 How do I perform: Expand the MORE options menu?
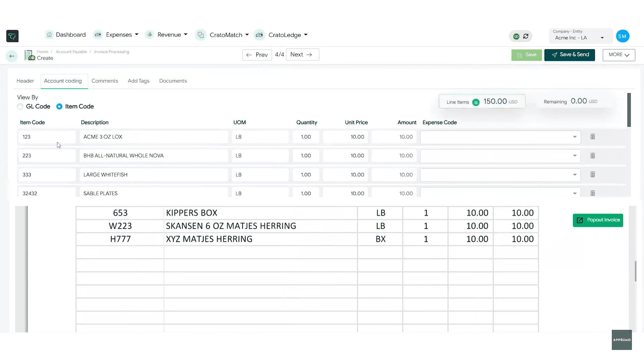pos(619,55)
